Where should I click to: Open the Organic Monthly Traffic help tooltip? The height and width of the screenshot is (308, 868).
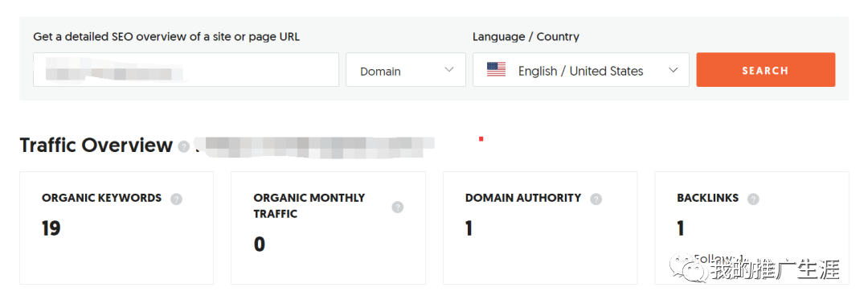398,207
